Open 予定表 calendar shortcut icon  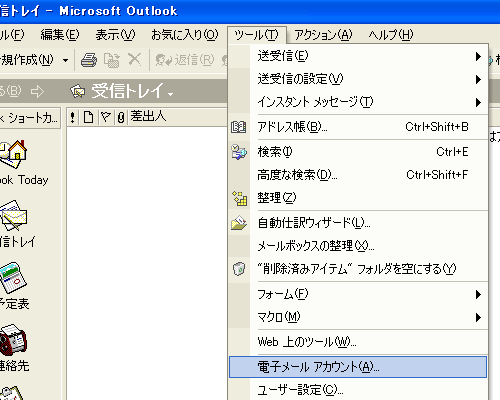click(x=13, y=278)
